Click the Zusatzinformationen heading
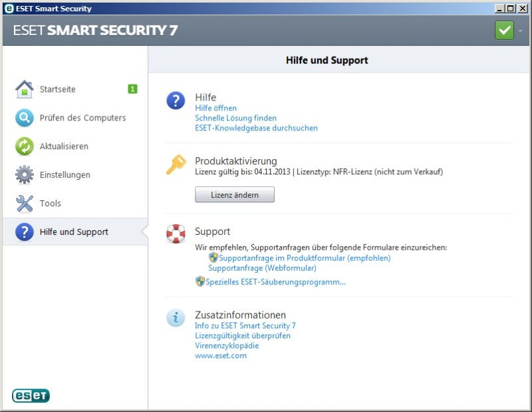The width and height of the screenshot is (532, 412). tap(240, 315)
